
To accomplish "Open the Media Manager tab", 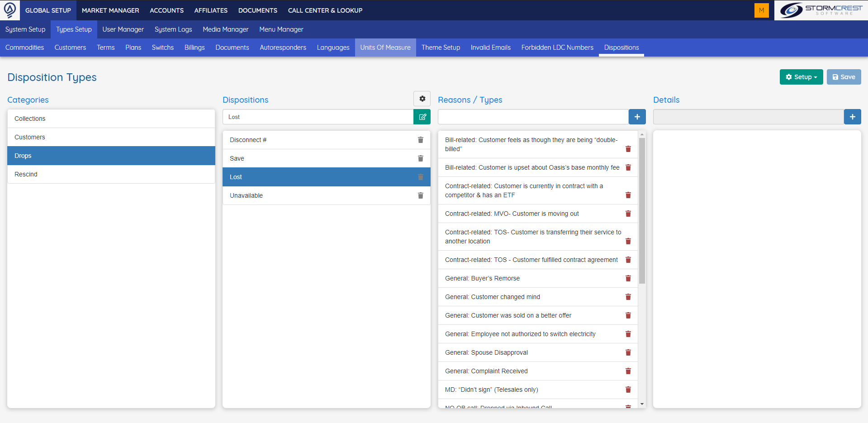I will [x=226, y=29].
